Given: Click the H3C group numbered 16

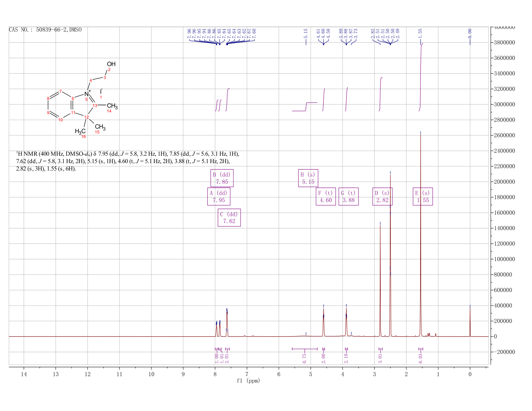Looking at the screenshot, I should (x=80, y=131).
